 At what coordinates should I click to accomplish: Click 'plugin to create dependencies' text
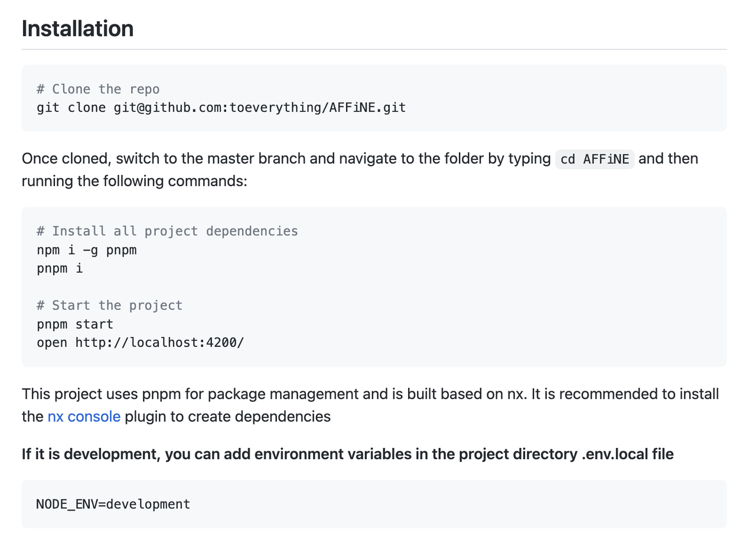coord(227,417)
